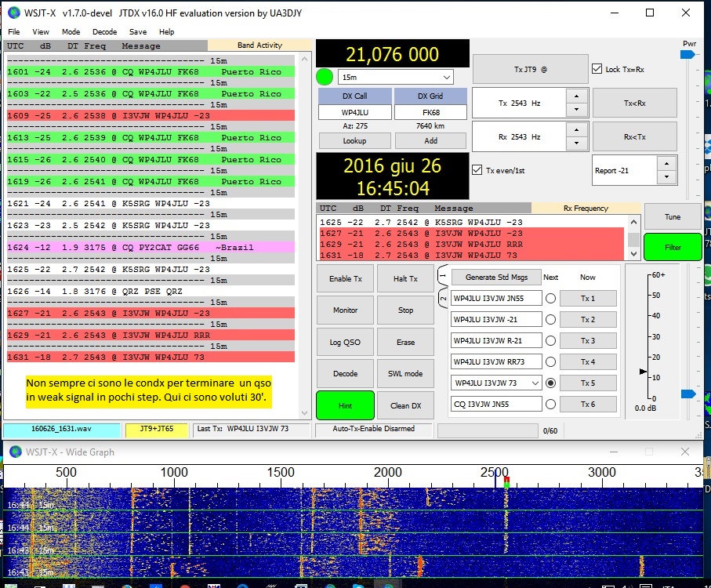Decrease the Report -21 value
The image size is (711, 588).
click(666, 177)
